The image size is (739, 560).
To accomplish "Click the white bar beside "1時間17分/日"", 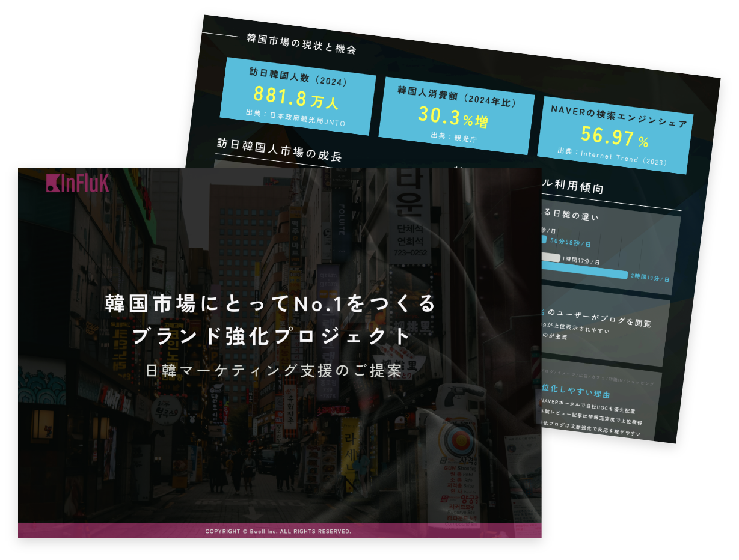I will 550,257.
